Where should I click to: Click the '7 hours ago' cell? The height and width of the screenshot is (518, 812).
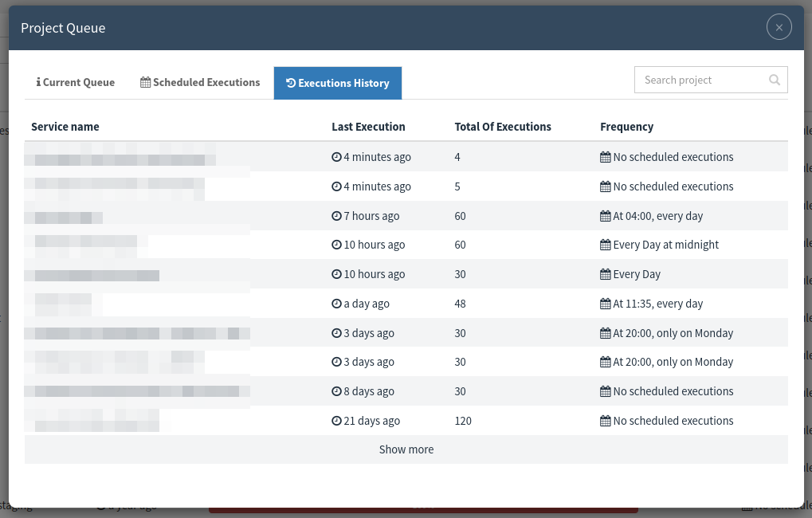[x=366, y=216]
